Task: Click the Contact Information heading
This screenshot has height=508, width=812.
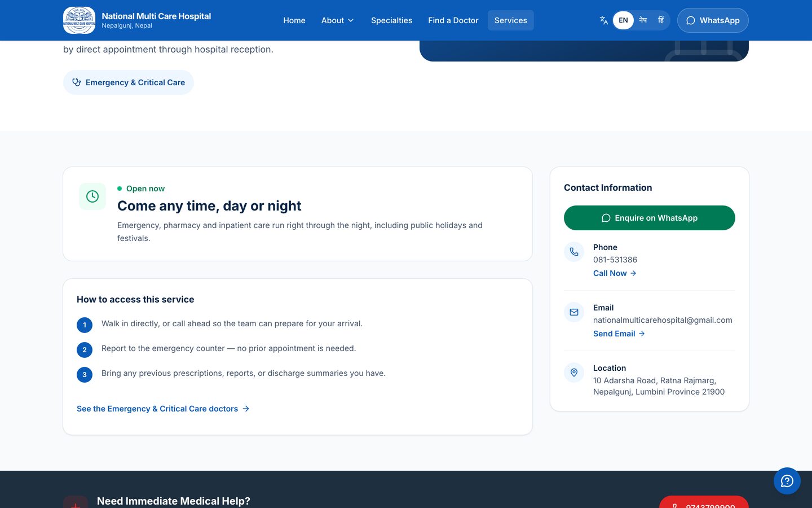Action: [x=608, y=188]
